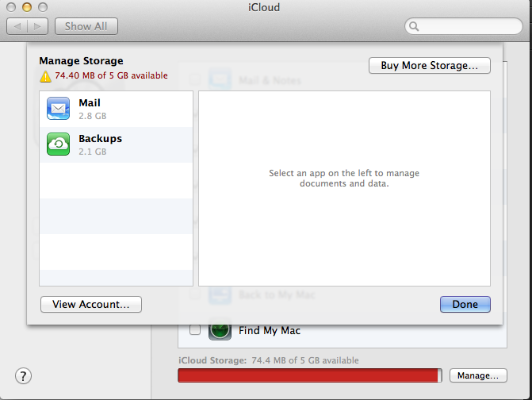Viewport: 532px width, 400px height.
Task: Click the yellow storage warning triangle
Action: [45, 76]
